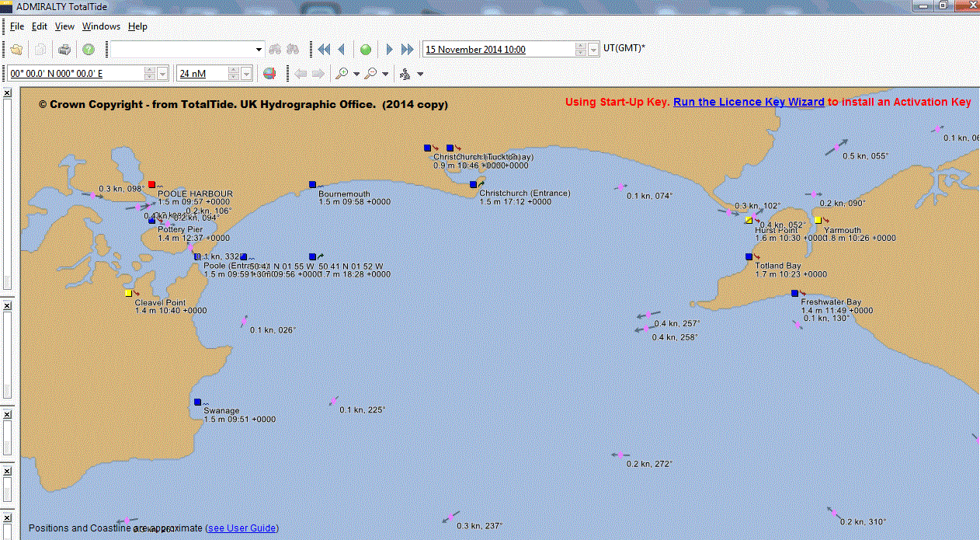This screenshot has height=540, width=980.
Task: Jump to current time with green button
Action: click(366, 50)
